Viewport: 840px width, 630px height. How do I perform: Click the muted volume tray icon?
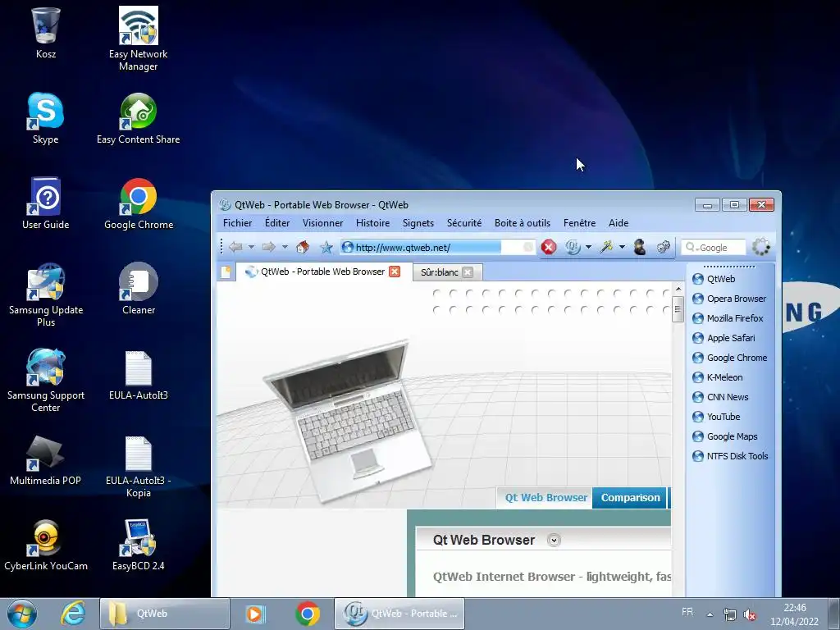(x=750, y=615)
